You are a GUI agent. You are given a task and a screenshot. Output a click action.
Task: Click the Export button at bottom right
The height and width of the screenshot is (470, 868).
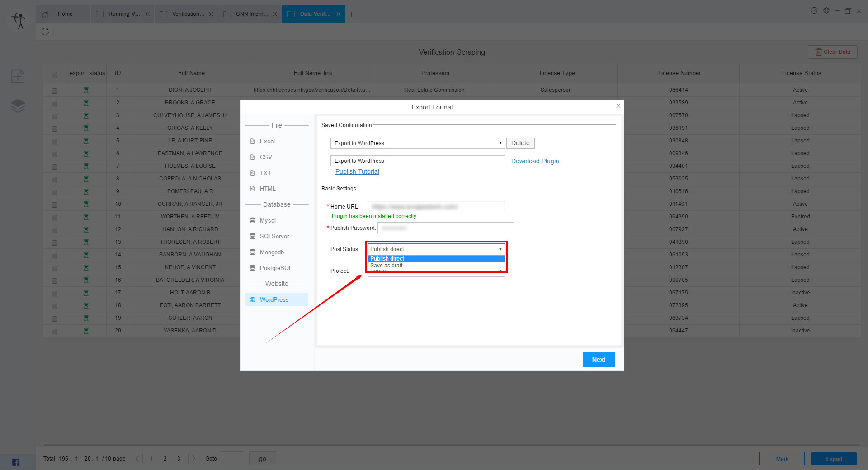[834, 459]
